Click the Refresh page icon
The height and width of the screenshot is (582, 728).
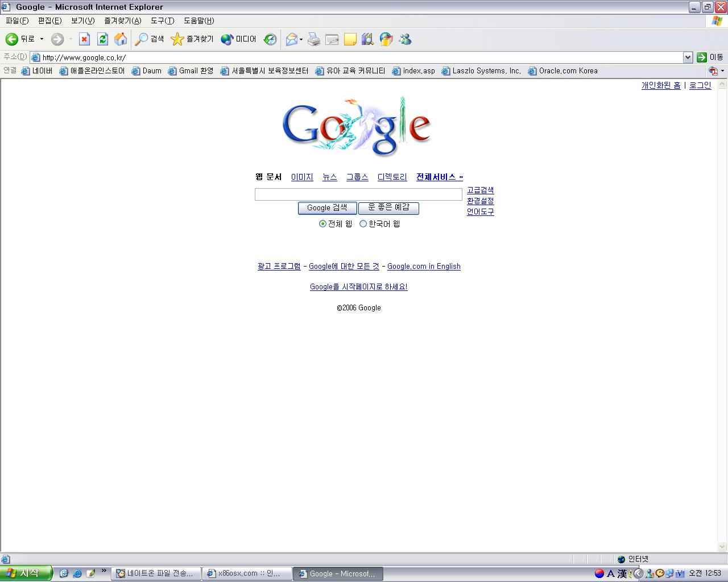point(102,39)
